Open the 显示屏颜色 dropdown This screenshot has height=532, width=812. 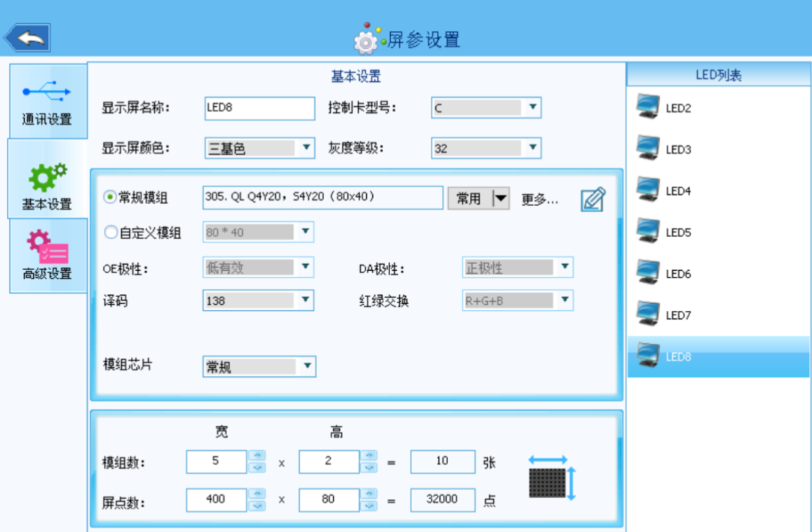point(306,148)
